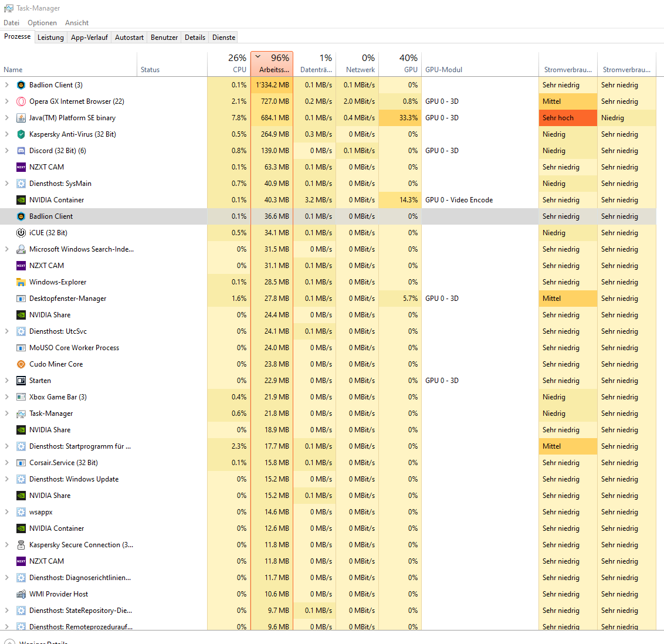Click the iCUE (32 Bit) icon
This screenshot has height=644, width=664.
pos(21,233)
